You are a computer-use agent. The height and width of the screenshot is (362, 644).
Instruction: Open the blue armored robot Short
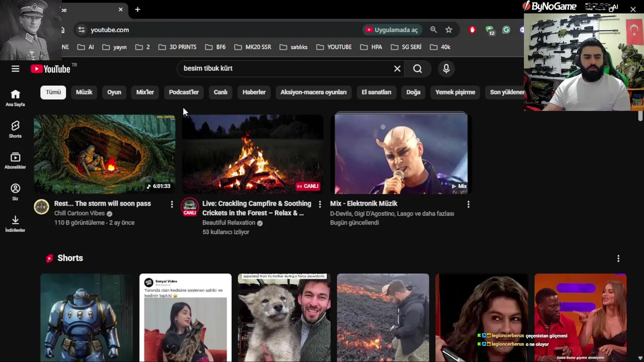(87, 318)
